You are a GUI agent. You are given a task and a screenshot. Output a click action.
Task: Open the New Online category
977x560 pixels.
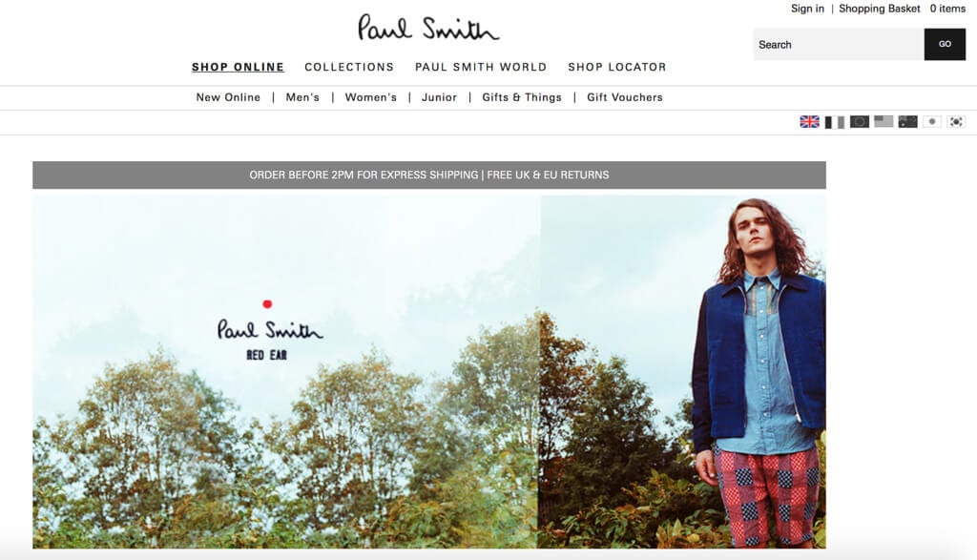[x=228, y=97]
